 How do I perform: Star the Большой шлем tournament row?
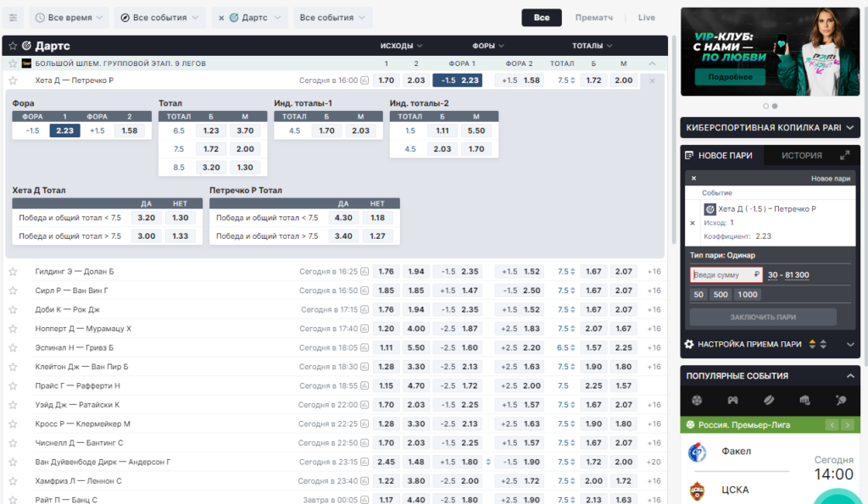tap(13, 64)
